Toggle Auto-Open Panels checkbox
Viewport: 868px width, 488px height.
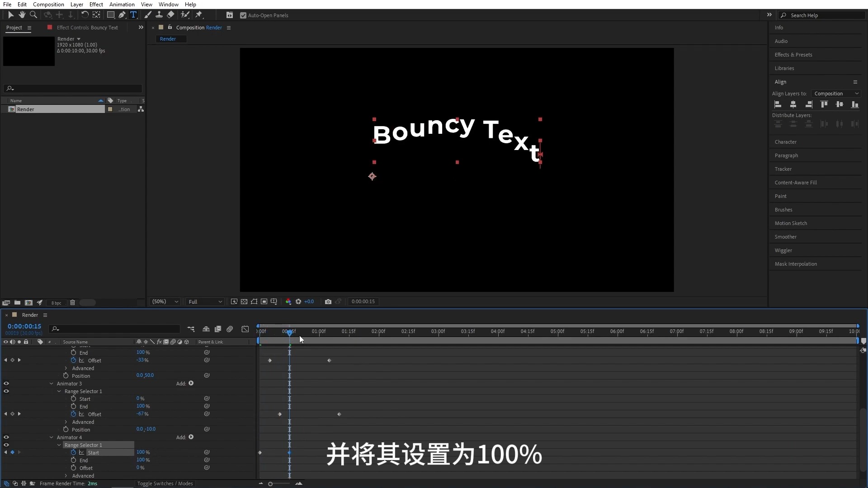click(244, 15)
